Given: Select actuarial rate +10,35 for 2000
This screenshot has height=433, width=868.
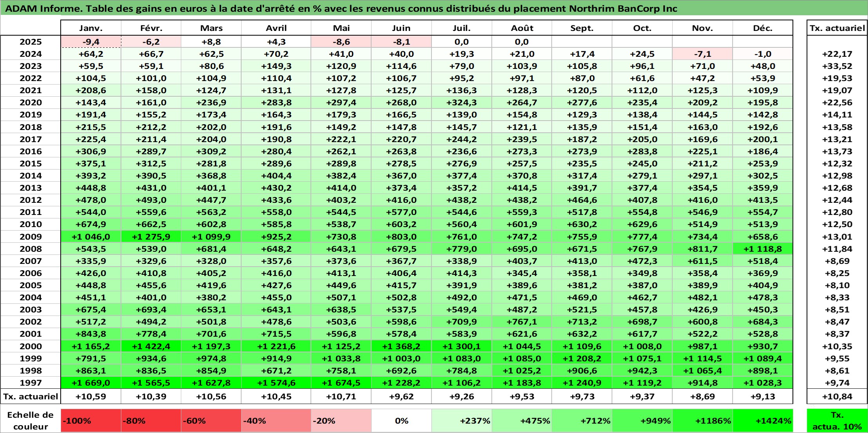Looking at the screenshot, I should click(x=837, y=346).
